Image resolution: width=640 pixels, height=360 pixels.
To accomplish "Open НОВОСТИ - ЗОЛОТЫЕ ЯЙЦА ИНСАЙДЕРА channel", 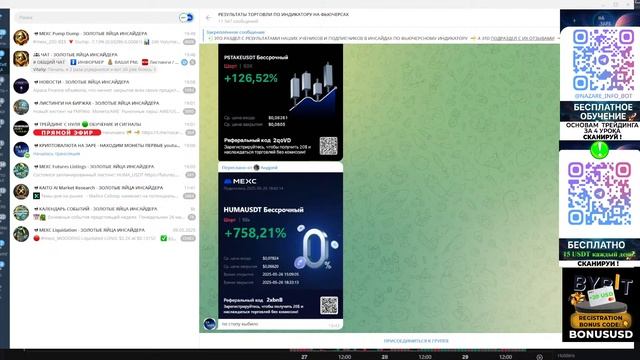I will click(104, 86).
